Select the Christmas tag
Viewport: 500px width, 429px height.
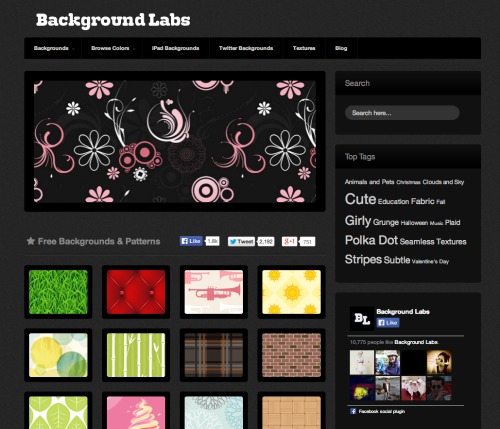pyautogui.click(x=408, y=182)
